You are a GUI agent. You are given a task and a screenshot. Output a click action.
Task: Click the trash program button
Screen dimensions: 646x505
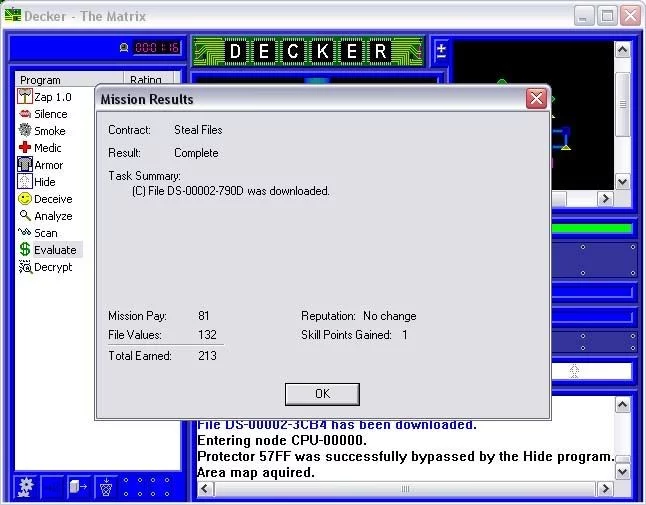[x=107, y=488]
